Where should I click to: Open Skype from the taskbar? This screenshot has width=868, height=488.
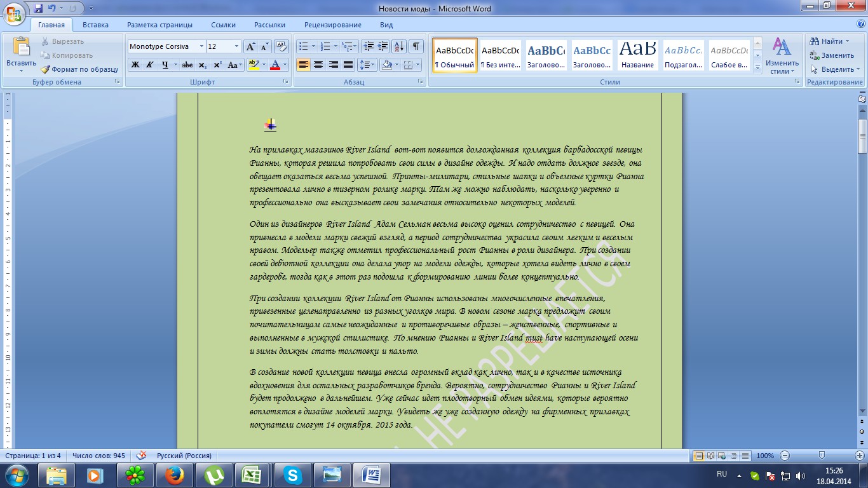(x=292, y=475)
